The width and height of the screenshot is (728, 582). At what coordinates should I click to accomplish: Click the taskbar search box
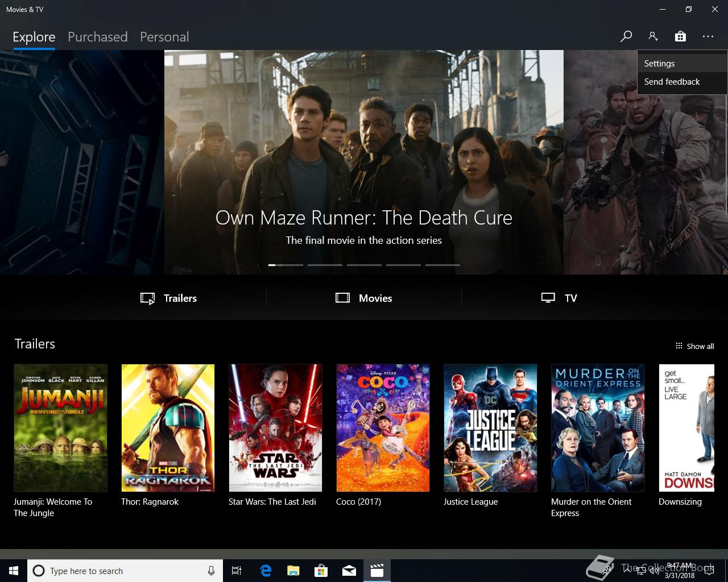125,571
